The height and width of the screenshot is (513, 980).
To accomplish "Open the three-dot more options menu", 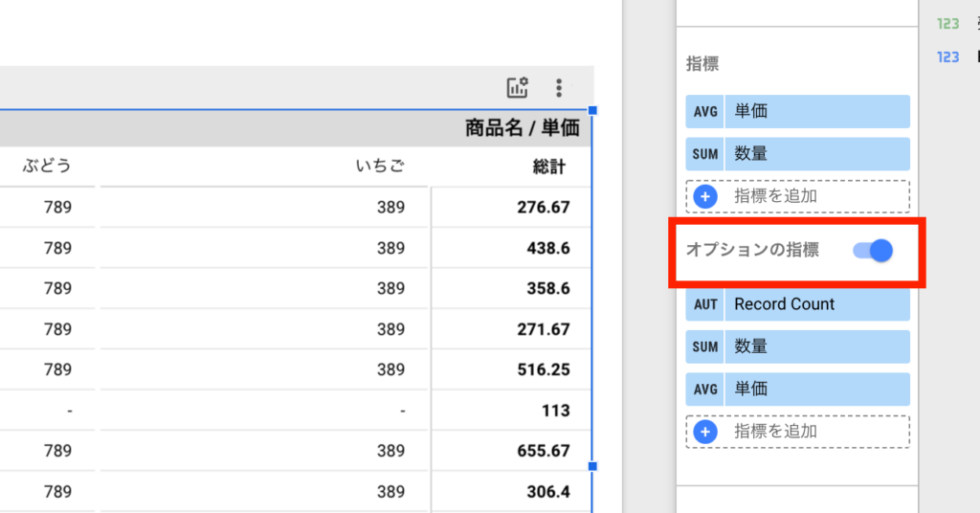I will click(559, 88).
